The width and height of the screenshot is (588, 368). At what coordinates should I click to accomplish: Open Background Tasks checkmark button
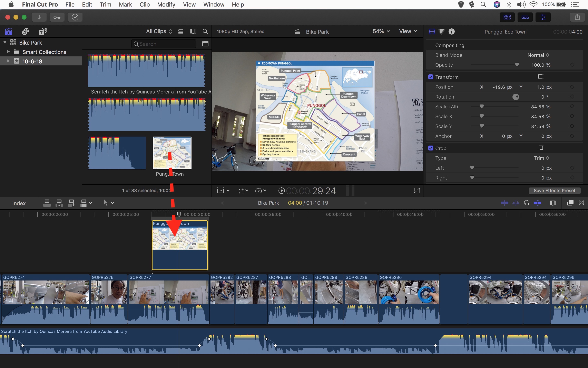coord(75,17)
